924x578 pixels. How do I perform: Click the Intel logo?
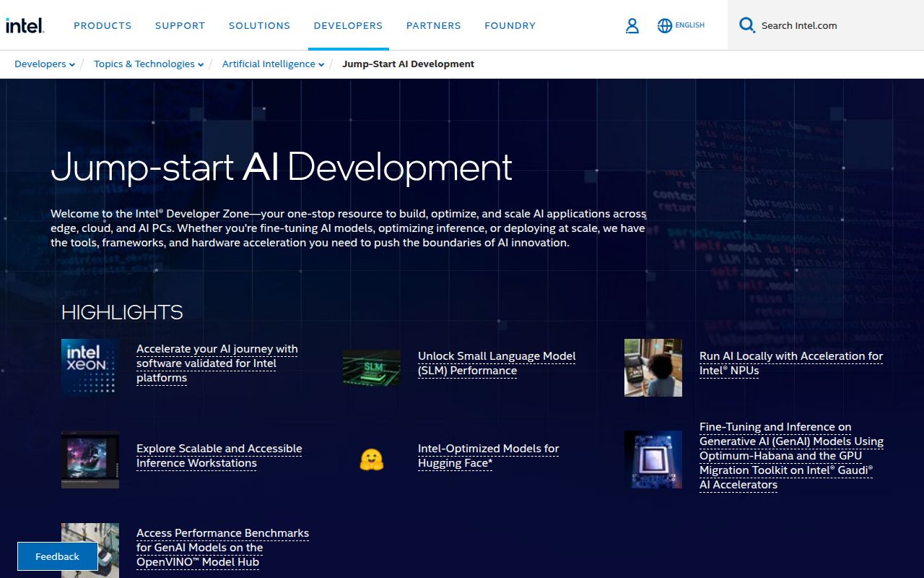(25, 25)
